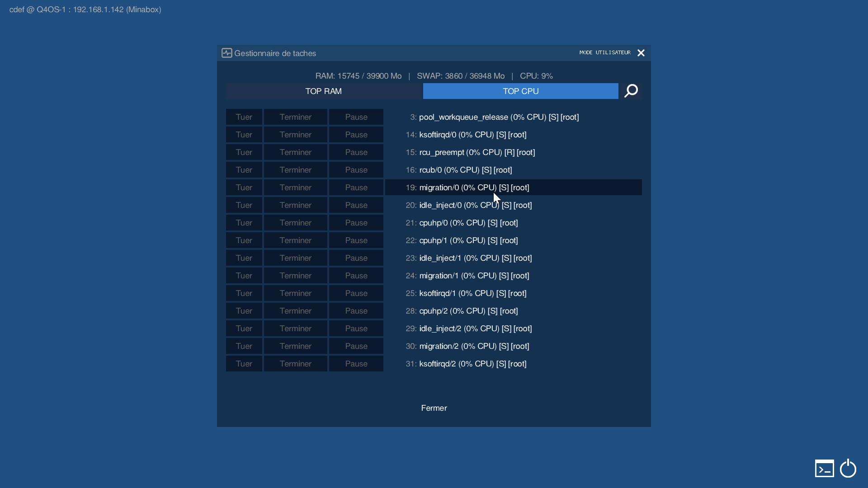The width and height of the screenshot is (868, 488).
Task: Click Tuer for migration/2
Action: pyautogui.click(x=244, y=346)
